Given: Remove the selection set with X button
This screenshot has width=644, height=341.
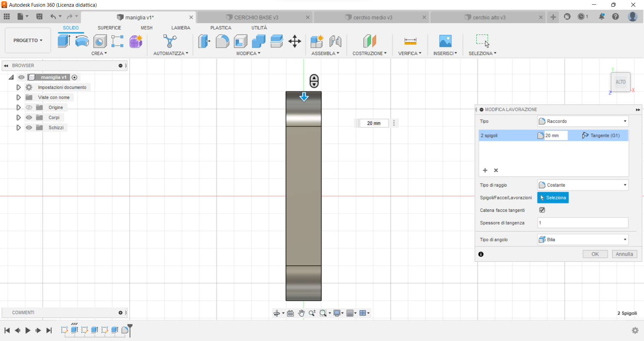Looking at the screenshot, I should tap(496, 170).
